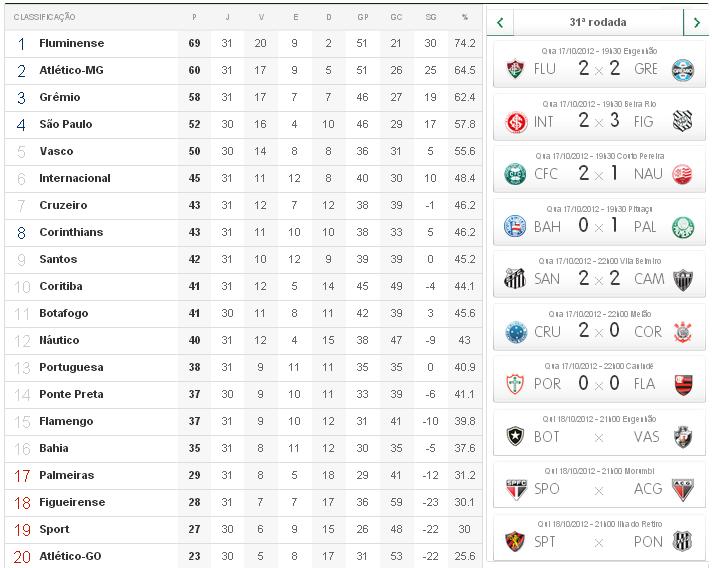Click the Coritiba crest beside CFC
712x568 pixels.
[515, 174]
